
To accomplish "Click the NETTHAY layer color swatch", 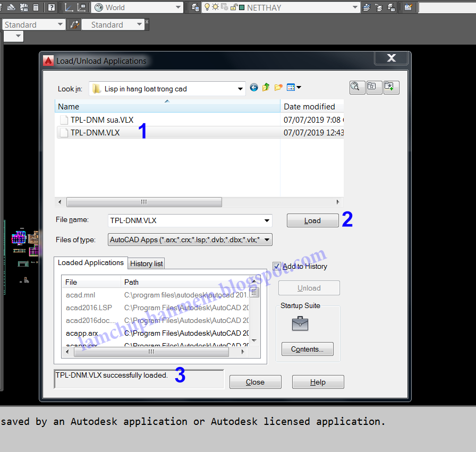I will (242, 7).
